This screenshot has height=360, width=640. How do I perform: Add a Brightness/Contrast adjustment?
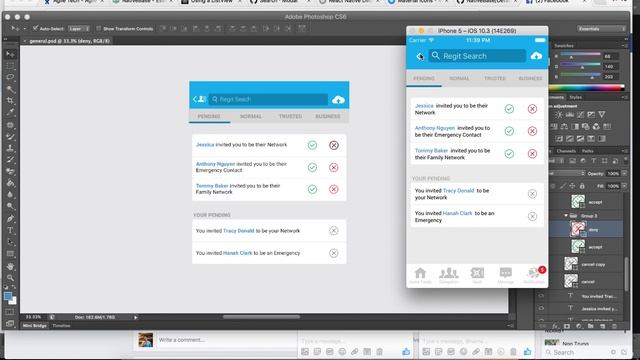coord(558,115)
